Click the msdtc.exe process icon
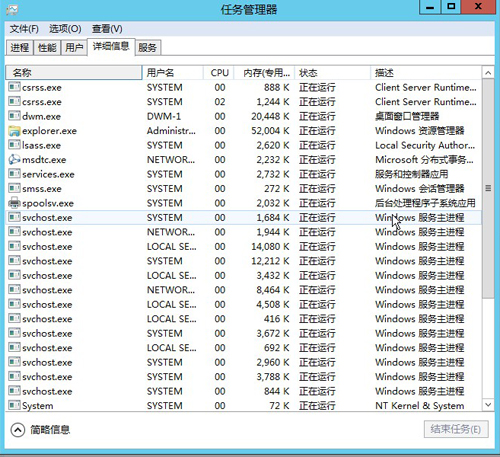The width and height of the screenshot is (500, 457). point(14,160)
